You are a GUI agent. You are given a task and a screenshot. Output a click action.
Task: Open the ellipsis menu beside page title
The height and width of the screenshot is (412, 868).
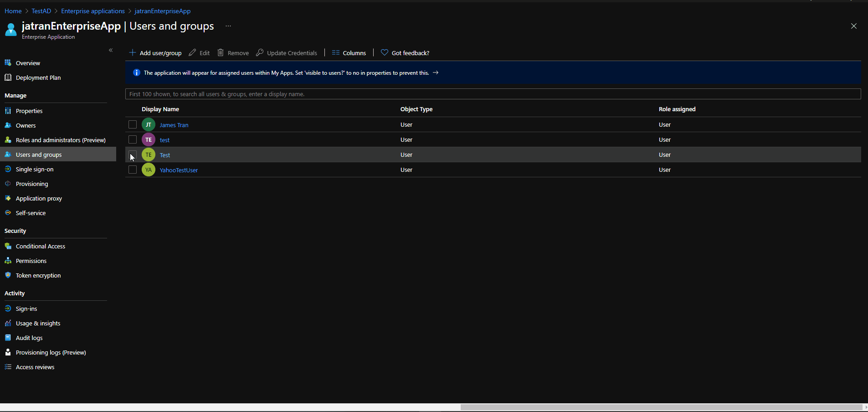click(x=228, y=26)
